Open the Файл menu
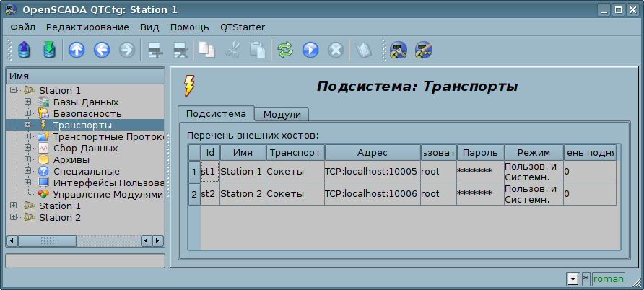Image resolution: width=644 pixels, height=290 pixels. pos(22,27)
